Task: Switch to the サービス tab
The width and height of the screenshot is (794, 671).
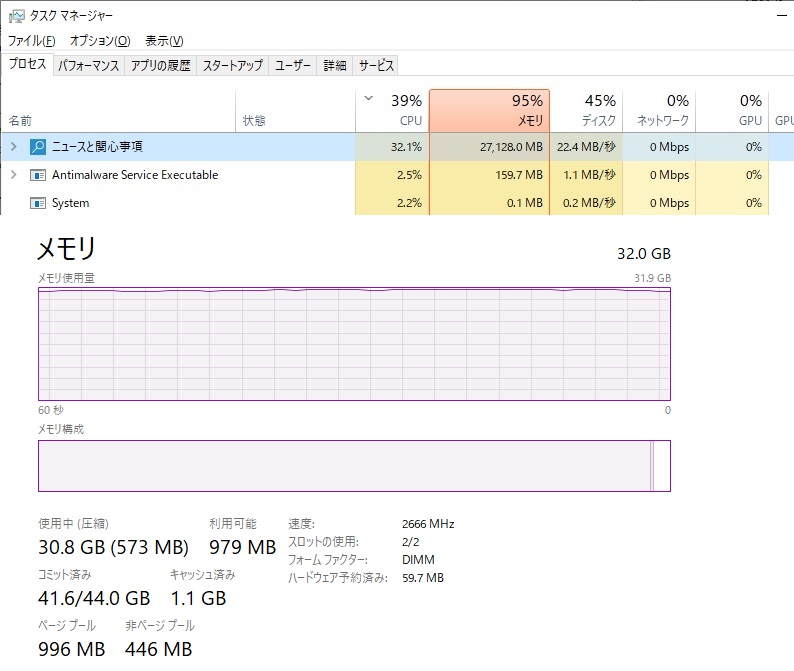Action: click(x=376, y=66)
